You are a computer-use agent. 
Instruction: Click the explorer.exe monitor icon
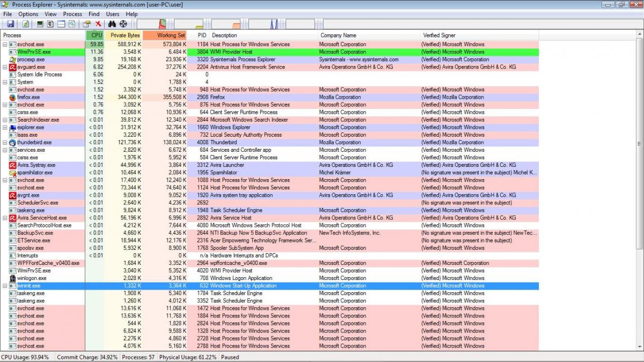(13, 128)
